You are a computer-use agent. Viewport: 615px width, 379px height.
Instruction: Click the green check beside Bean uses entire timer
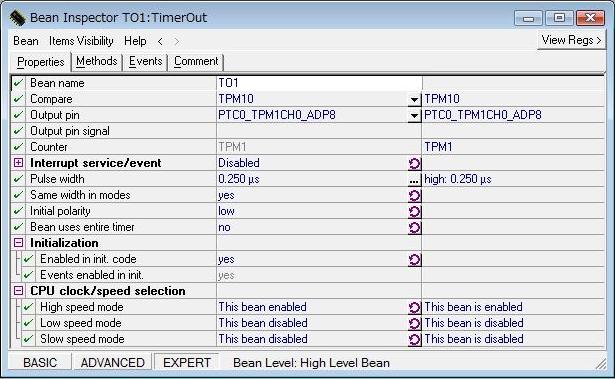(18, 227)
